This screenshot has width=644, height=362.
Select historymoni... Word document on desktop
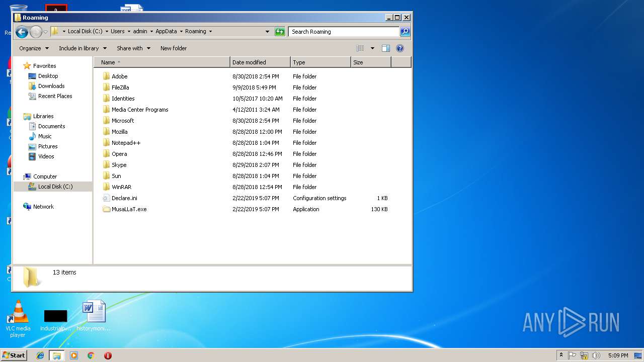pos(94,316)
